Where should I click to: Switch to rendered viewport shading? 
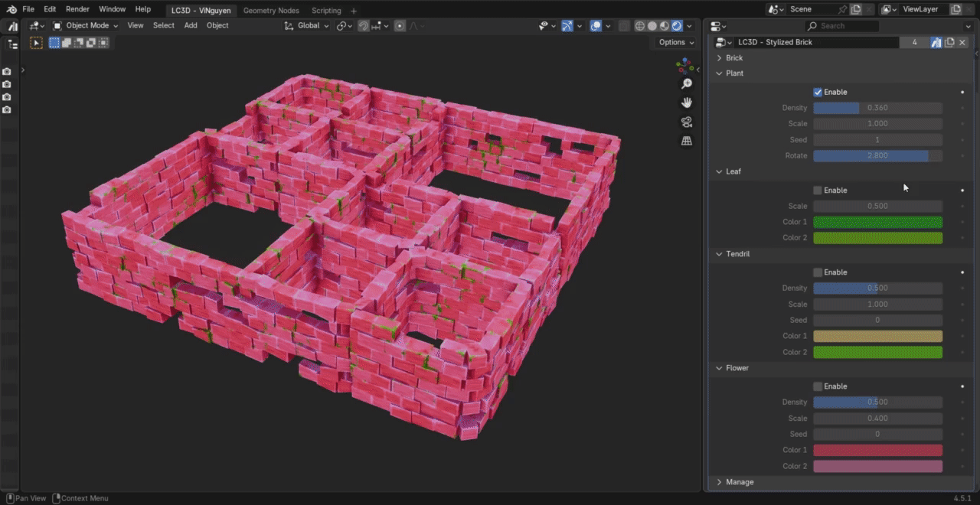[677, 25]
